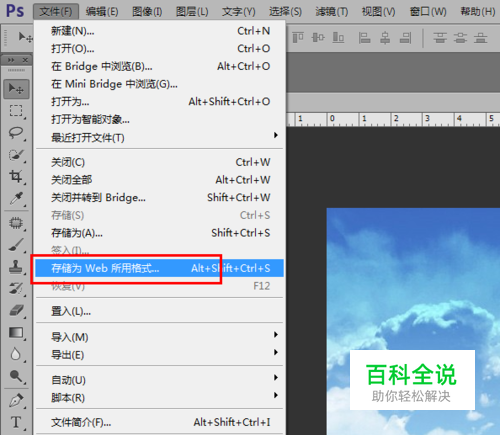
Task: Choose 关闭并转到 Bridge... entry
Action: click(160, 198)
